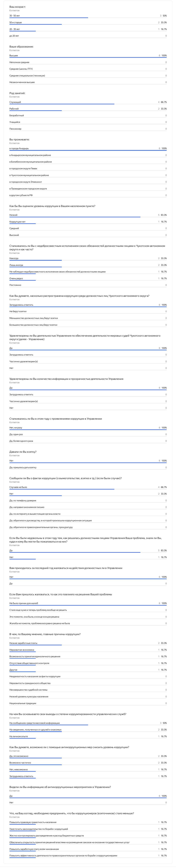Click the "Коррупции нет" answer row
176x868 pixels.
coord(18,222)
